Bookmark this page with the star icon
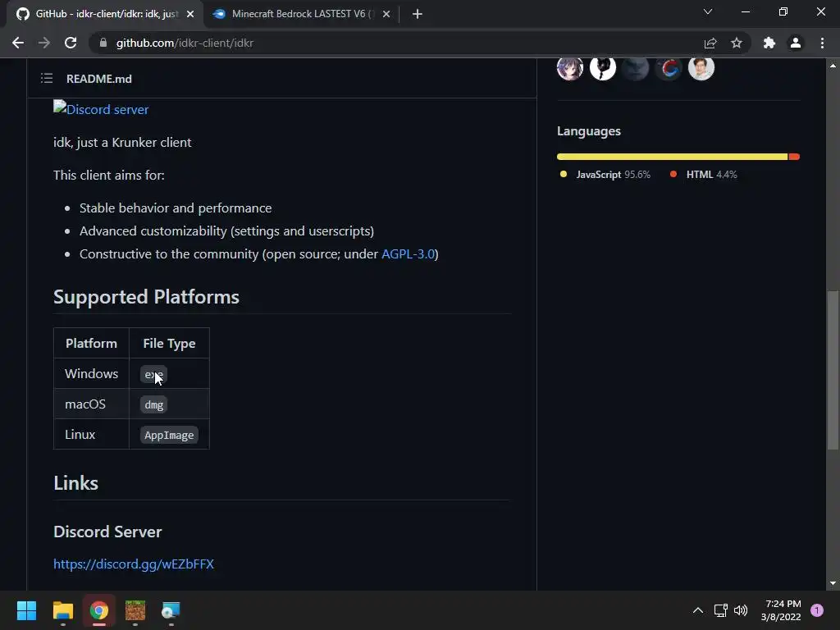 point(737,43)
